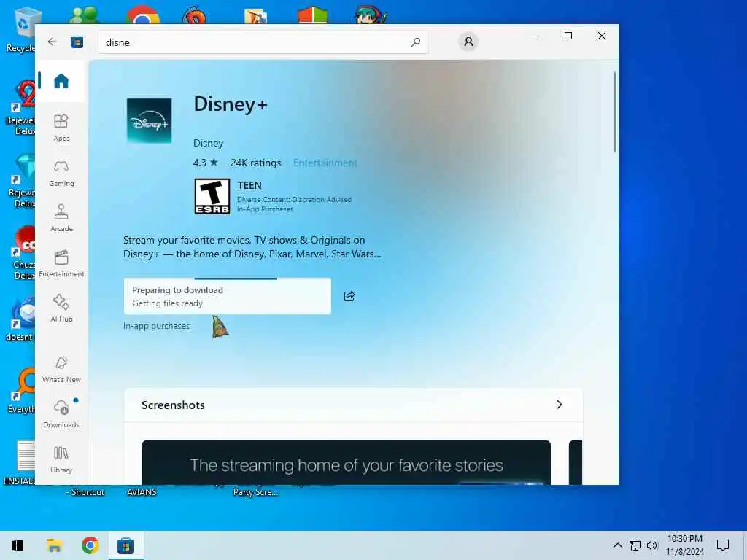Launch Google Chrome from the taskbar

click(x=90, y=545)
